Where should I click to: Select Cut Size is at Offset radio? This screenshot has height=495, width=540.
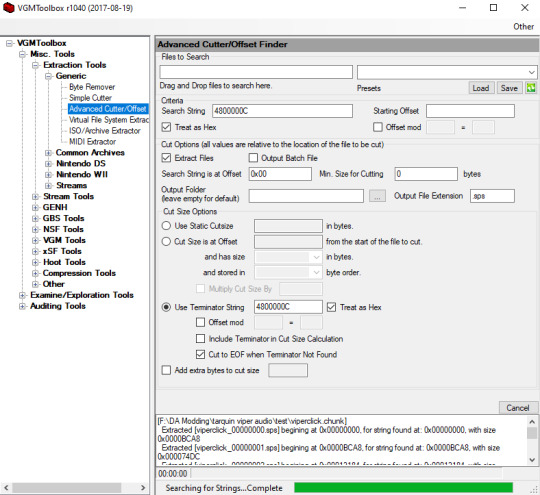(166, 241)
